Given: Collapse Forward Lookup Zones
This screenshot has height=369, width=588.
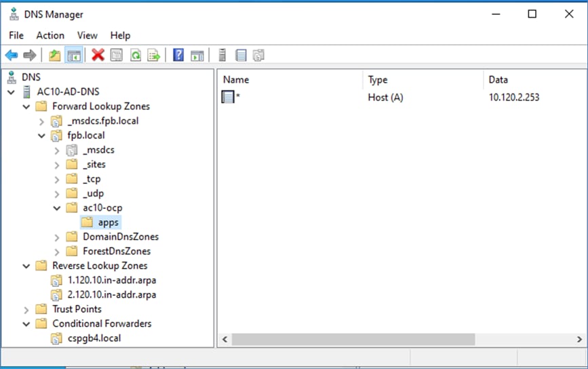Looking at the screenshot, I should tap(26, 106).
